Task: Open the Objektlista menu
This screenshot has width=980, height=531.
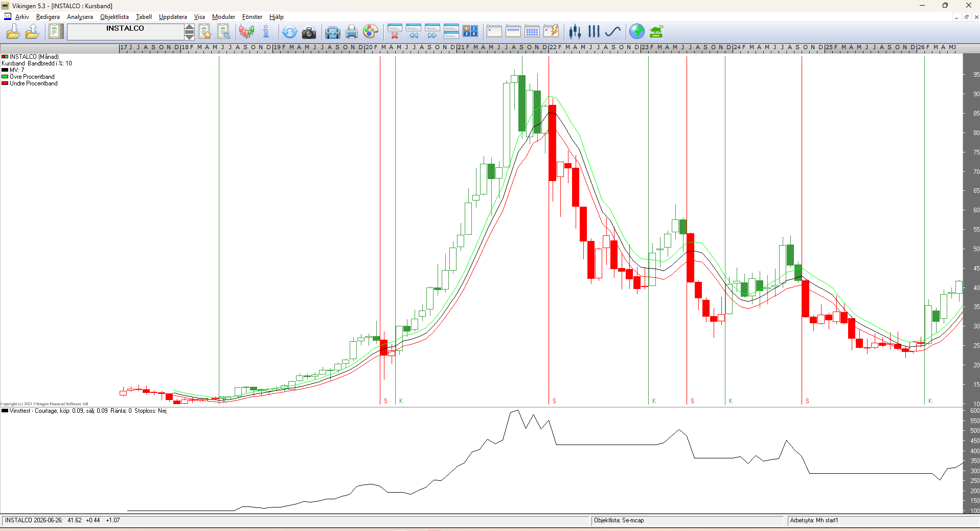Action: pos(115,17)
